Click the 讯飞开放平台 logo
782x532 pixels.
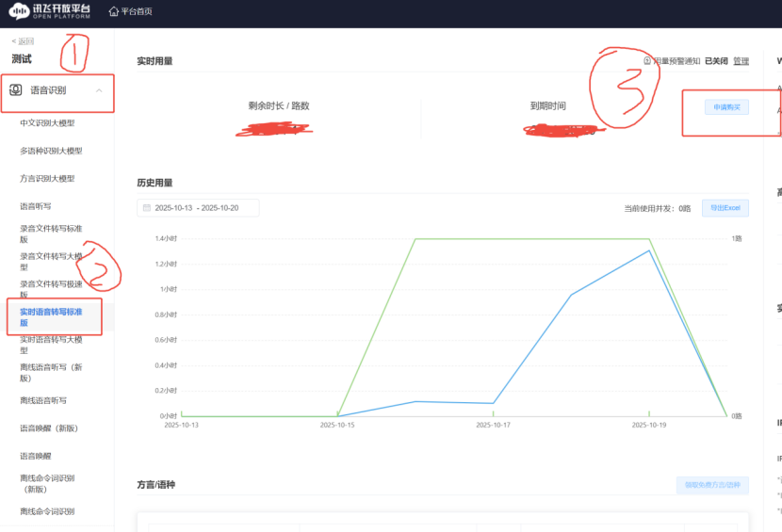(51, 11)
